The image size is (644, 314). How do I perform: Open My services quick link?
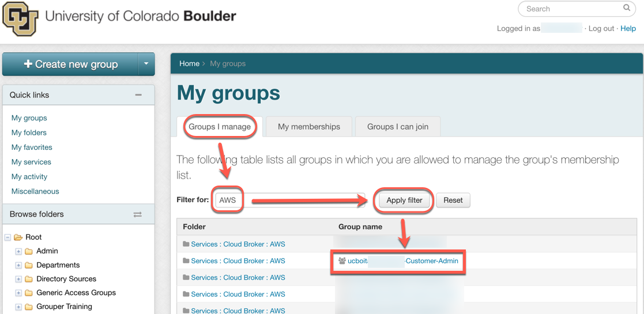[31, 162]
